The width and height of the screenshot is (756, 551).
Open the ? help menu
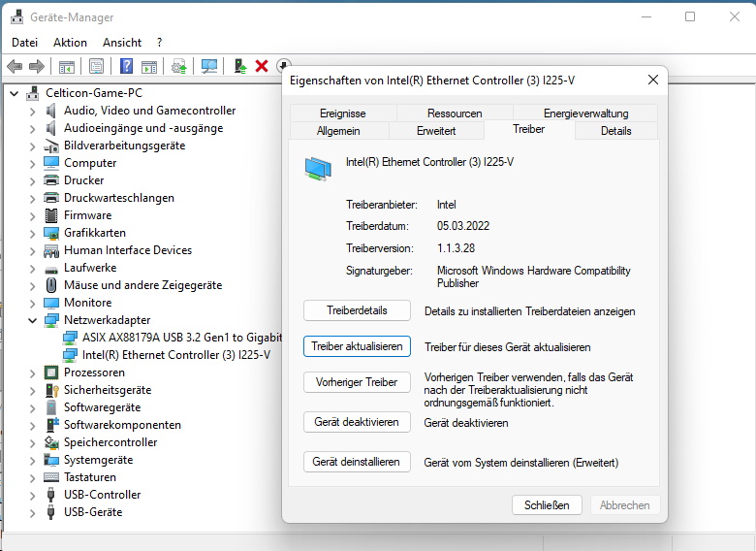160,43
